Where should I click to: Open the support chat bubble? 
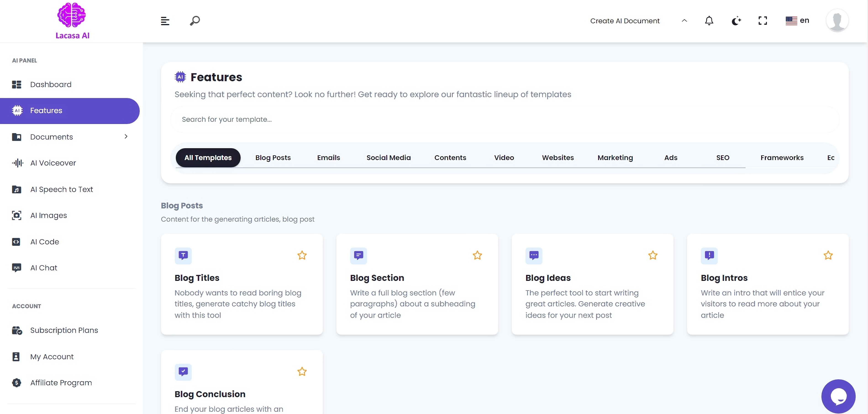(x=839, y=396)
